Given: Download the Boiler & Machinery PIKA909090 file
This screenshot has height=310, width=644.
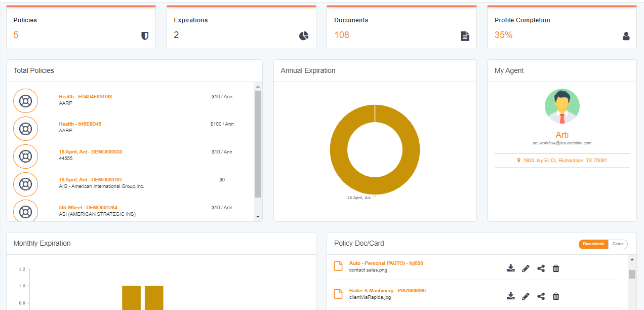Looking at the screenshot, I should pos(510,296).
